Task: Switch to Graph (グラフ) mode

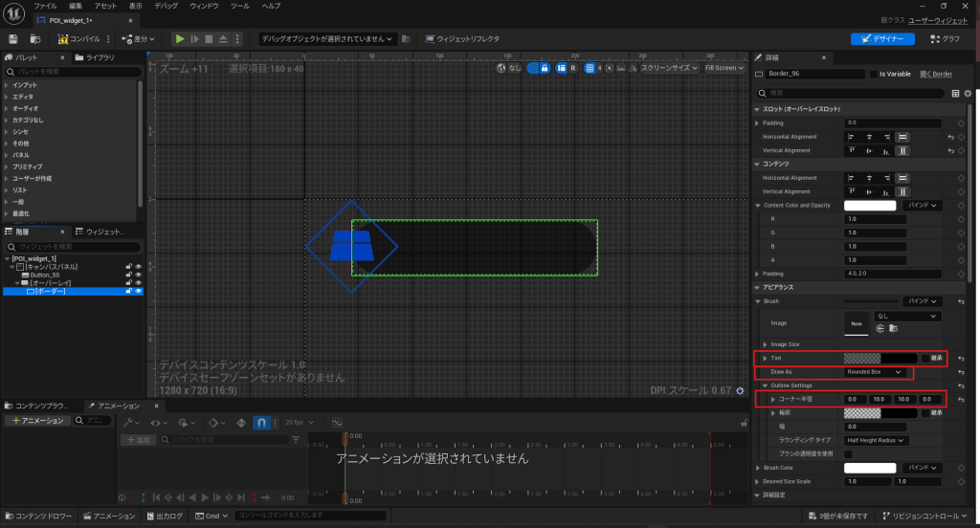Action: (944, 39)
